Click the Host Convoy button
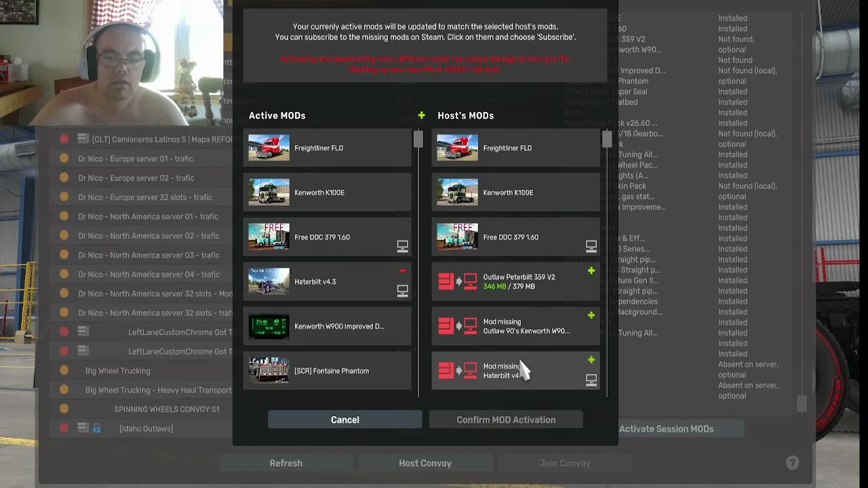868x488 pixels. tap(425, 463)
